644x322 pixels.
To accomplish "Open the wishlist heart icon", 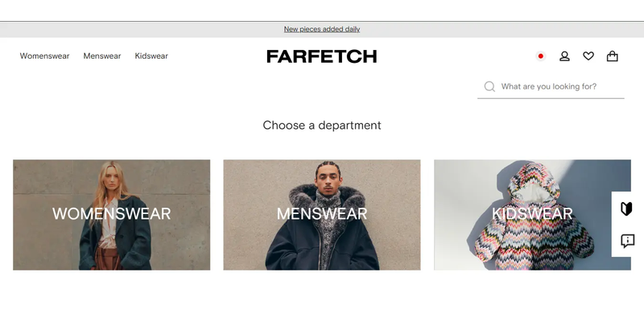I will (x=588, y=56).
